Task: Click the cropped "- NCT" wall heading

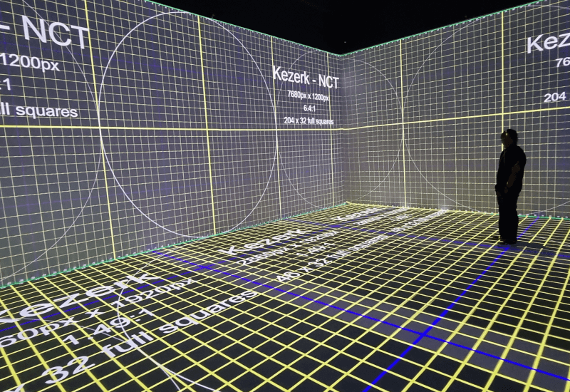Action: tap(43, 31)
